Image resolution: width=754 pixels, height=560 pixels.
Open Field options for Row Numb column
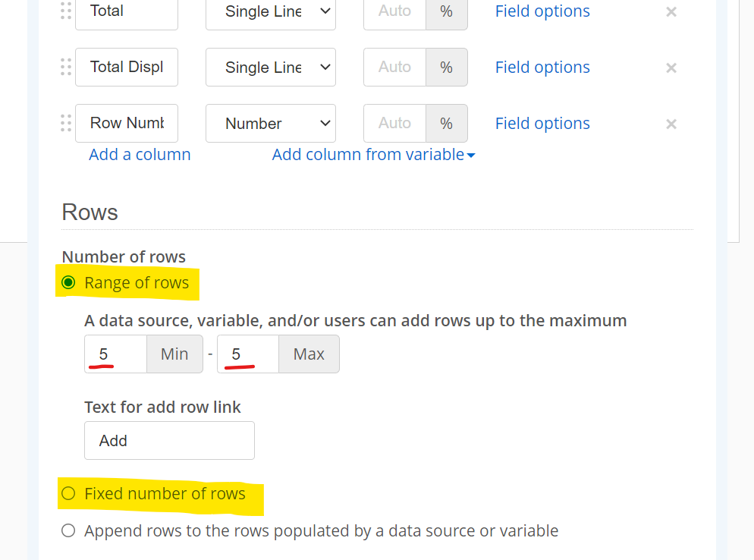pyautogui.click(x=542, y=123)
